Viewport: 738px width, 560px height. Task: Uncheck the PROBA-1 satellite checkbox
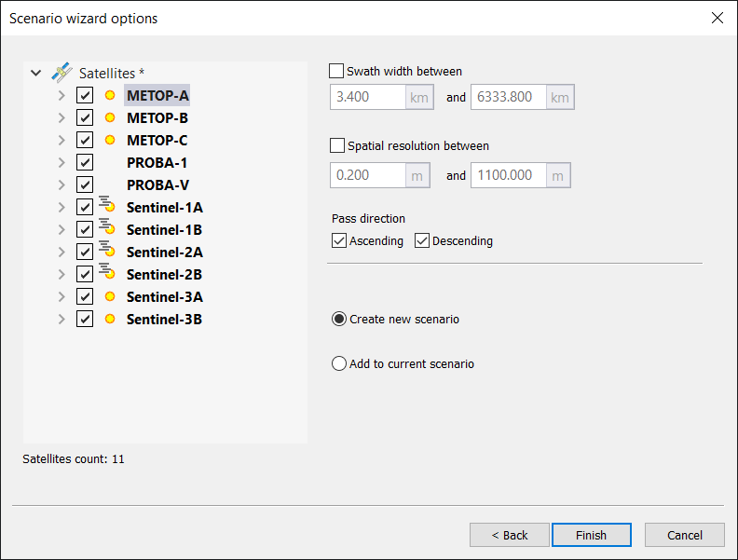(85, 162)
